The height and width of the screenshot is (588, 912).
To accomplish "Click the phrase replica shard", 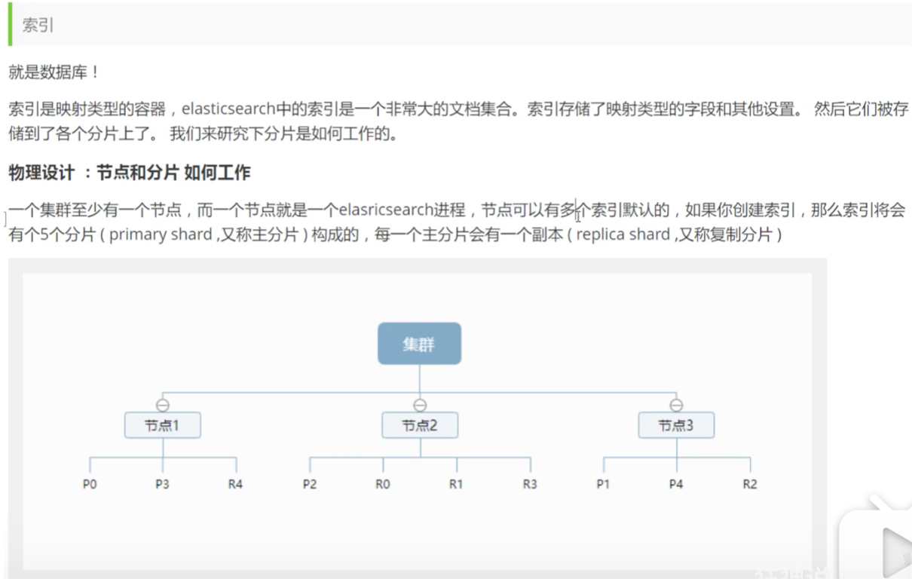I will [x=623, y=234].
